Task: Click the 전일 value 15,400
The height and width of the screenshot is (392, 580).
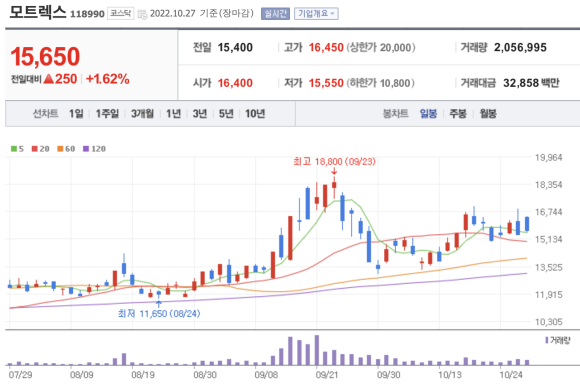Action: coord(235,47)
